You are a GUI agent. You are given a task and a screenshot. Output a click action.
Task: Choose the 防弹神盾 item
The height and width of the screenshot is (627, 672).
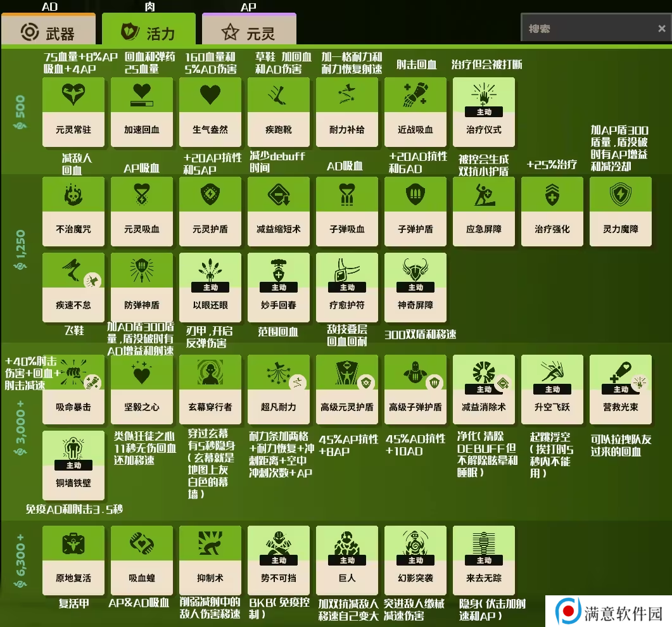point(142,288)
